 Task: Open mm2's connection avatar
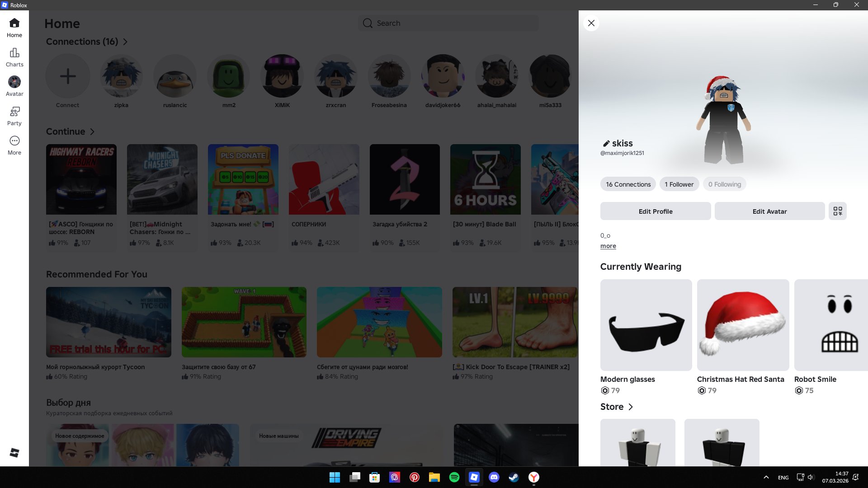pos(229,76)
